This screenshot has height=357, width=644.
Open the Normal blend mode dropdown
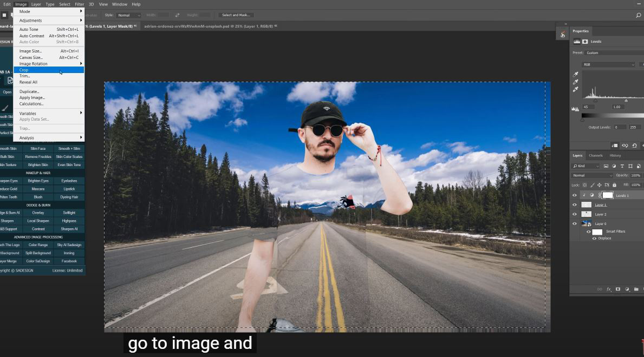[x=592, y=175]
